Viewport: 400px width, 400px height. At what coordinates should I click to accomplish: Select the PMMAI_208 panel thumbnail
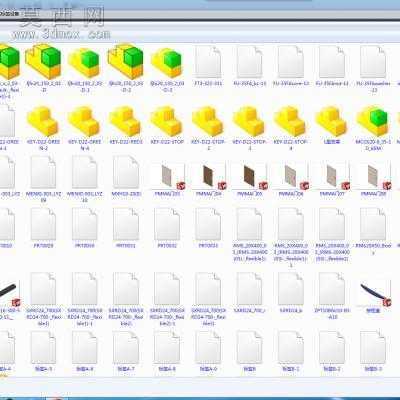point(373,176)
